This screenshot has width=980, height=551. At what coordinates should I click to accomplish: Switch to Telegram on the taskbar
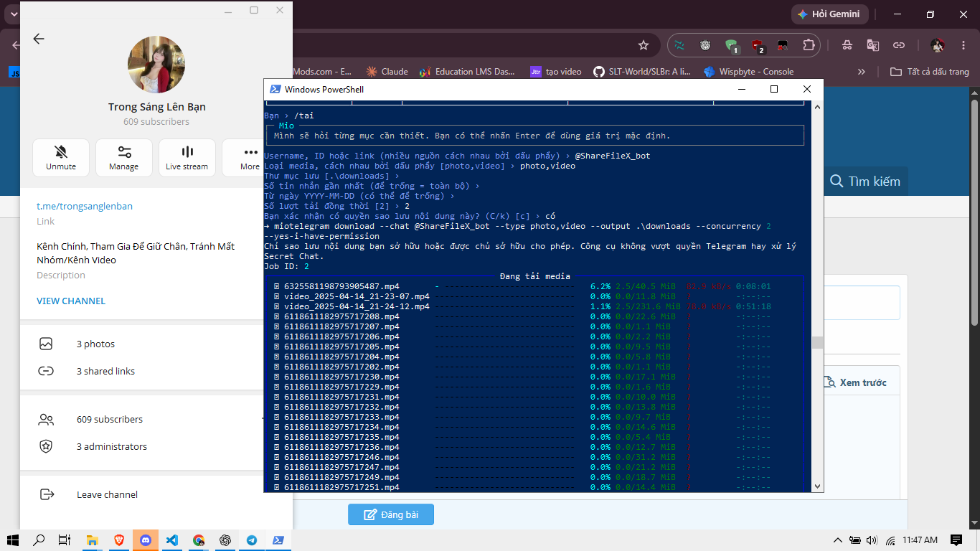(252, 540)
